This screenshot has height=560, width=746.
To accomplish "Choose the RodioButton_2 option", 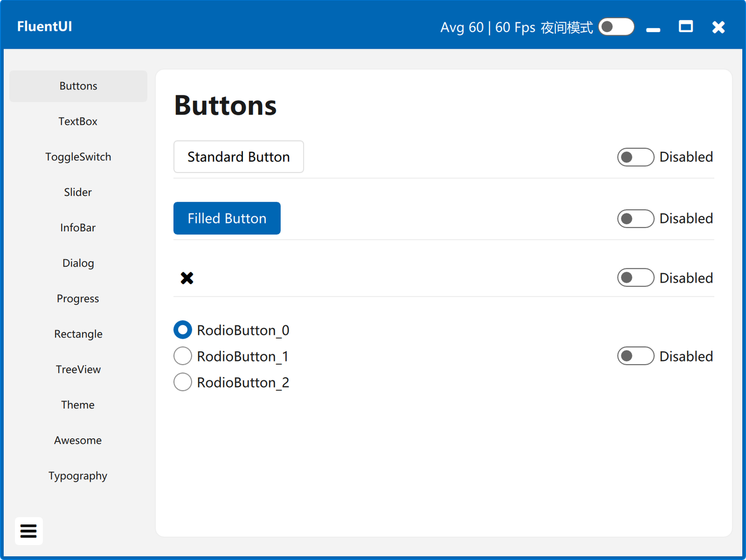I will click(183, 382).
